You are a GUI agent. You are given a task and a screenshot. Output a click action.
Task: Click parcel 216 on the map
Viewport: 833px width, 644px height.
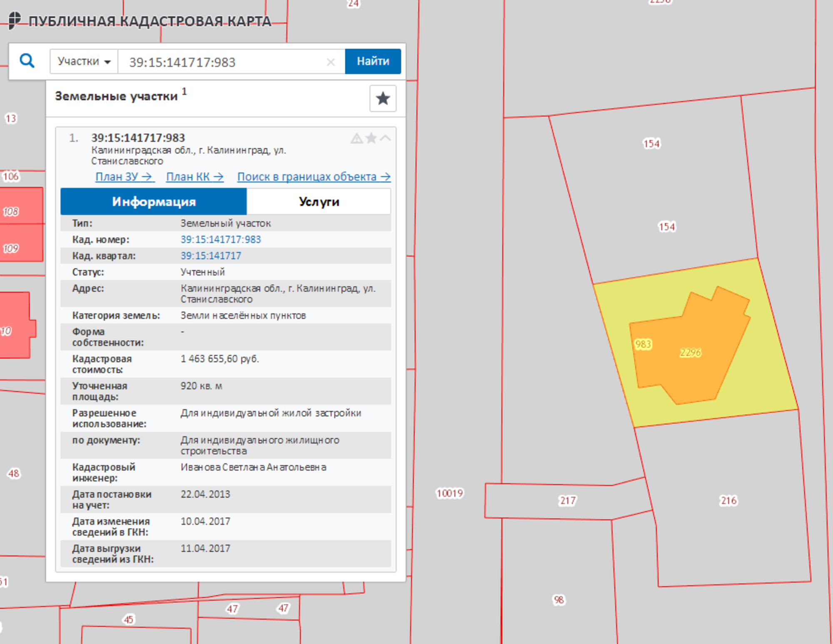[728, 500]
